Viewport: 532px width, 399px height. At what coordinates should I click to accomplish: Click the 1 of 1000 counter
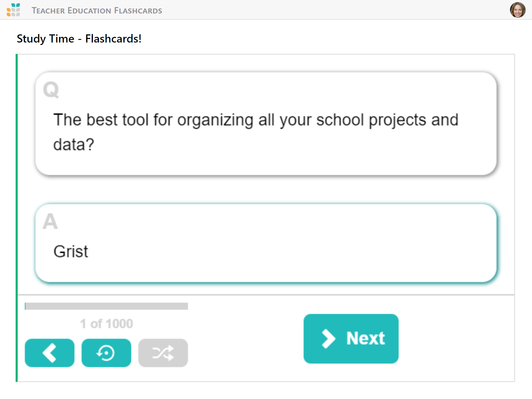point(106,324)
